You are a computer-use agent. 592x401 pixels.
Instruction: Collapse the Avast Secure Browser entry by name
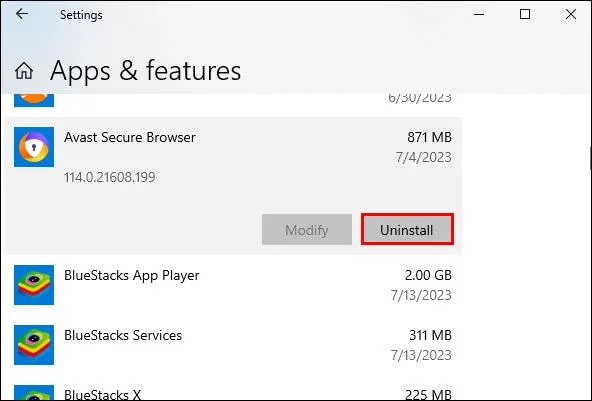[x=130, y=137]
